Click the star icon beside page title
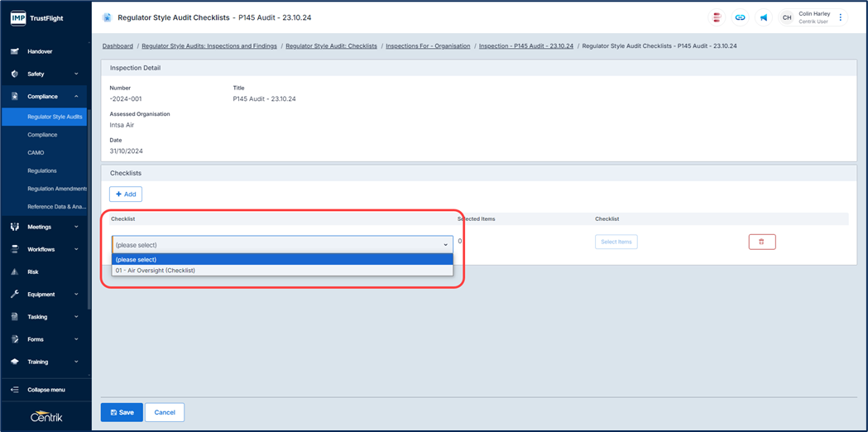868x432 pixels. 107,17
